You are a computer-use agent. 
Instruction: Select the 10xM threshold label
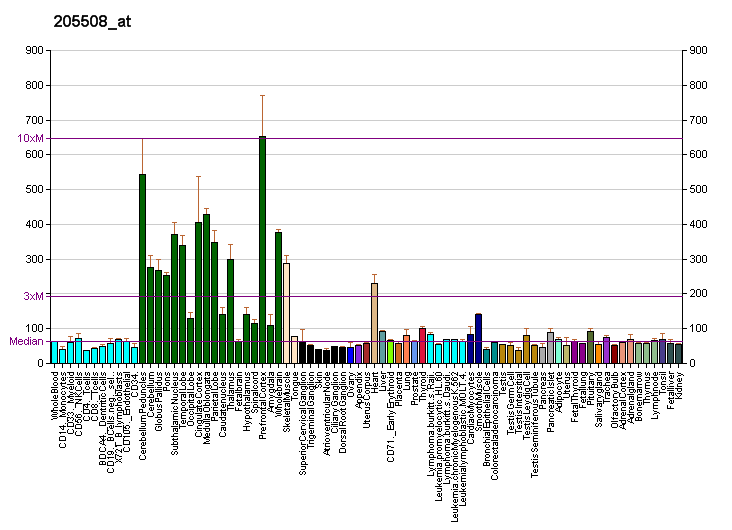click(x=30, y=138)
